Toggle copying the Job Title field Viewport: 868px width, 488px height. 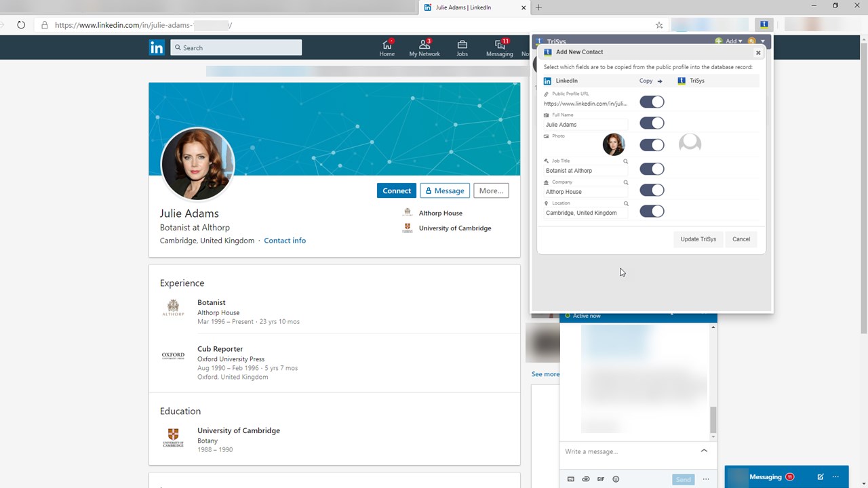coord(652,169)
